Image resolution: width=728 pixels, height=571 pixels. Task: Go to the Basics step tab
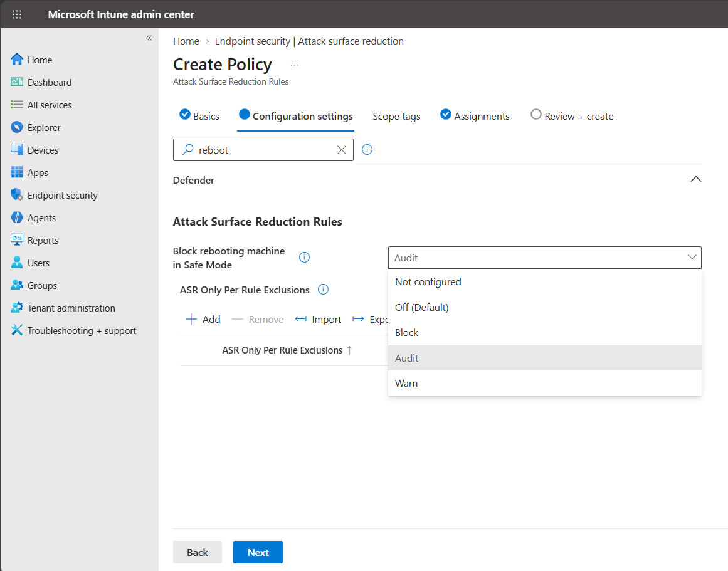coord(199,116)
